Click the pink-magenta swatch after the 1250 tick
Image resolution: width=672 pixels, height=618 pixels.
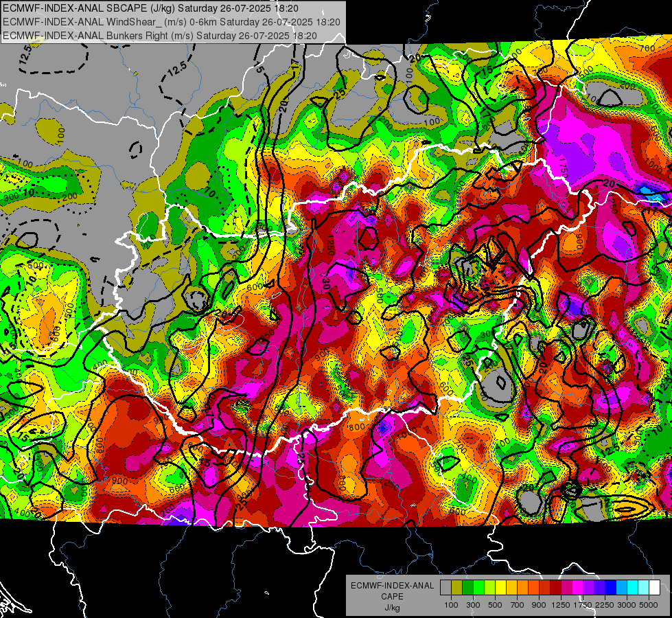[566, 588]
